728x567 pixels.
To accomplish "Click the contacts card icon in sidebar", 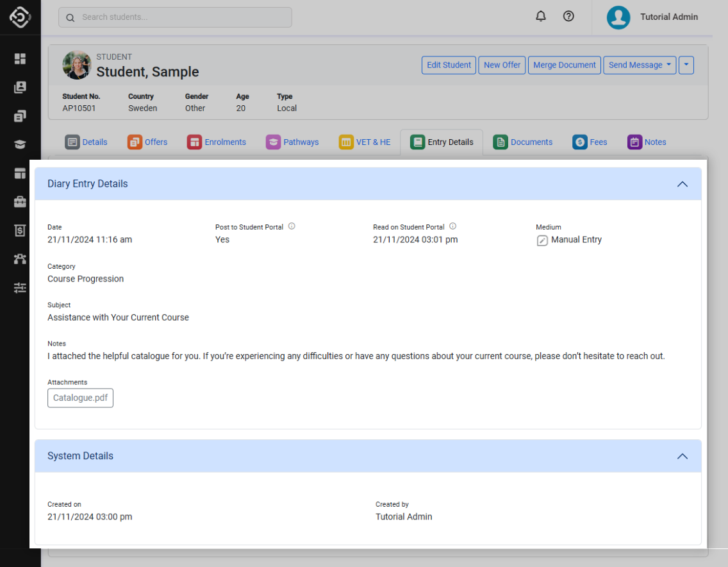I will click(x=20, y=87).
